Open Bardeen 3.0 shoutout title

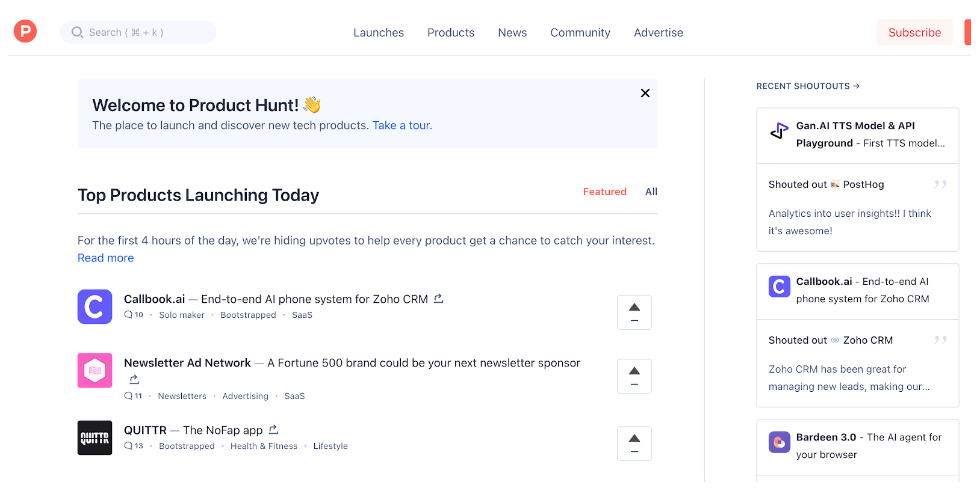coord(826,438)
